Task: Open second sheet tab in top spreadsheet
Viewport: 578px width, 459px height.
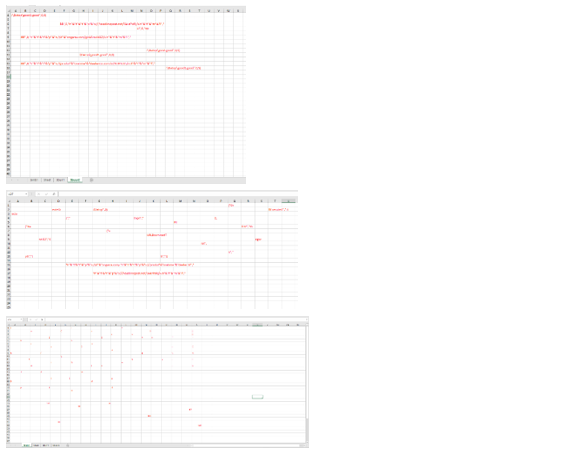Action: [48, 180]
